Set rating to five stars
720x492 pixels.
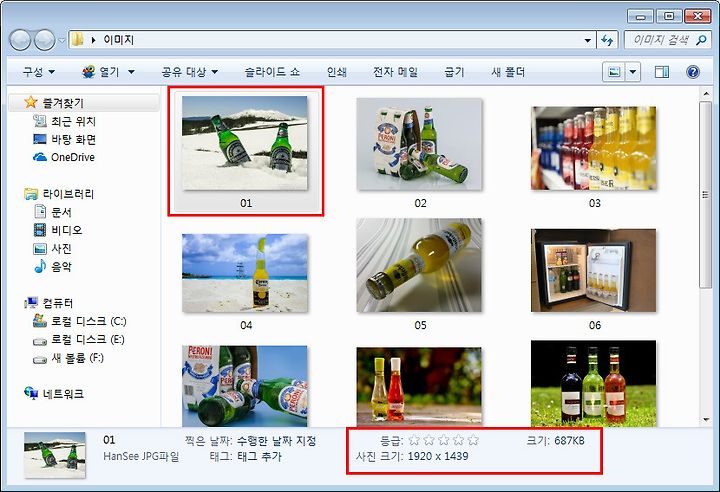click(473, 441)
